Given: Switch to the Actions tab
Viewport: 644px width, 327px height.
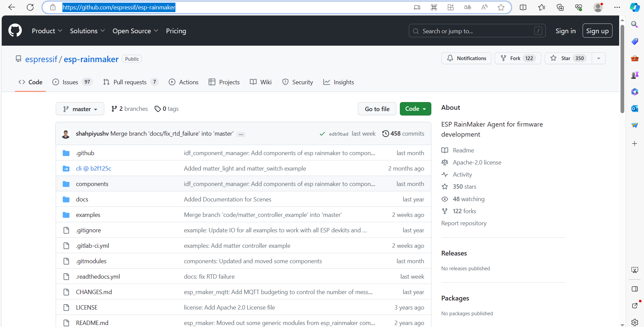Looking at the screenshot, I should click(x=183, y=82).
